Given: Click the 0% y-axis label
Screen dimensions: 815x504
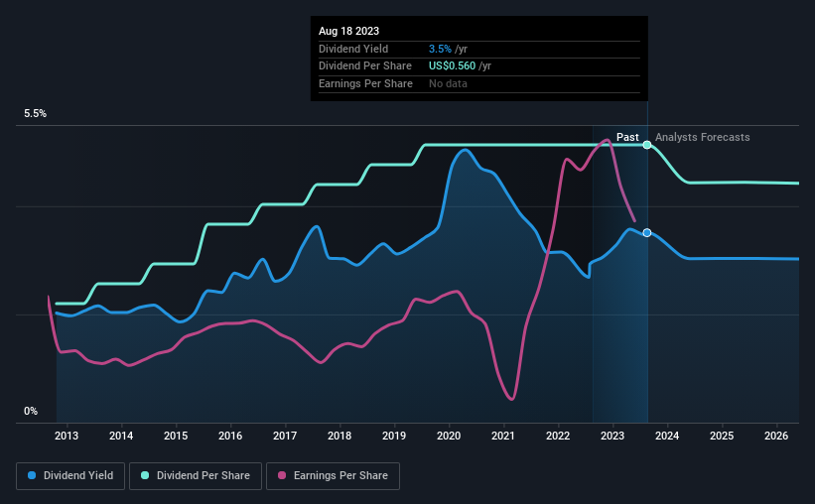Looking at the screenshot, I should click(31, 412).
